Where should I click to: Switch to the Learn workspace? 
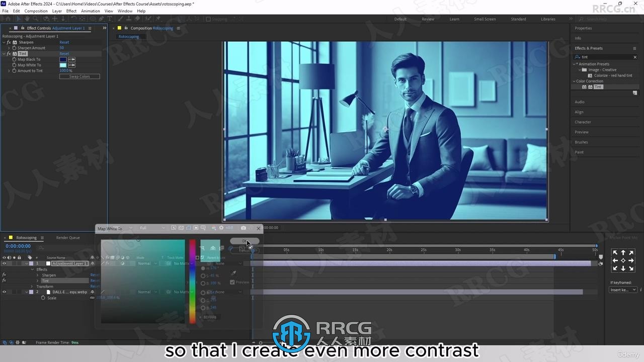pos(454,19)
